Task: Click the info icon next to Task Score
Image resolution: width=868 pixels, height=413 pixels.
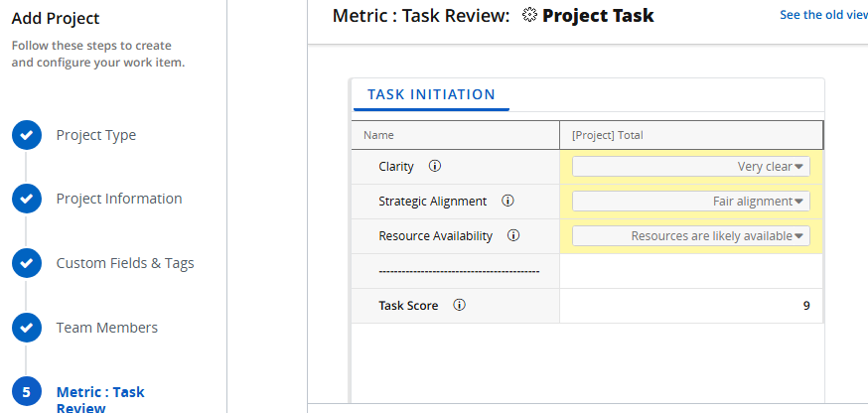Action: (459, 306)
